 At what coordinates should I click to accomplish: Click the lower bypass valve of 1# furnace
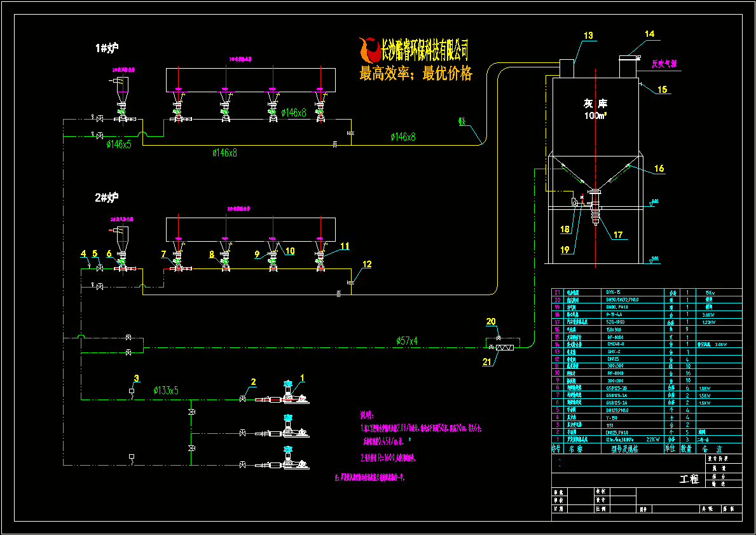pyautogui.click(x=99, y=137)
